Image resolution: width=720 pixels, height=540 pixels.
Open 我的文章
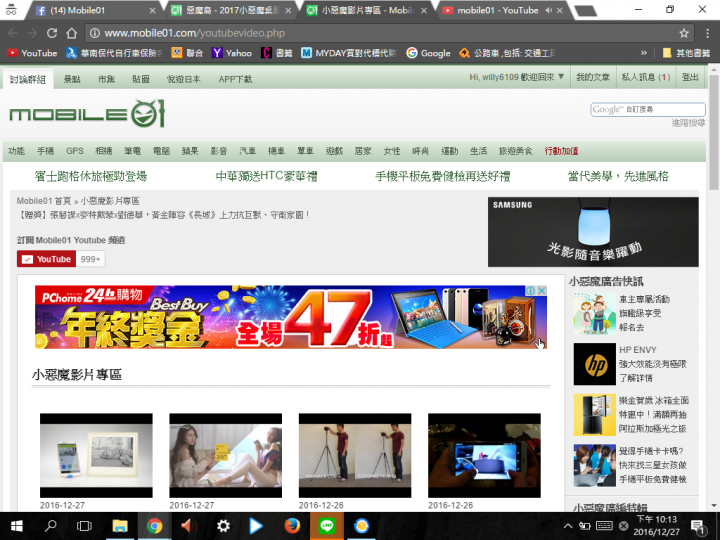(593, 77)
